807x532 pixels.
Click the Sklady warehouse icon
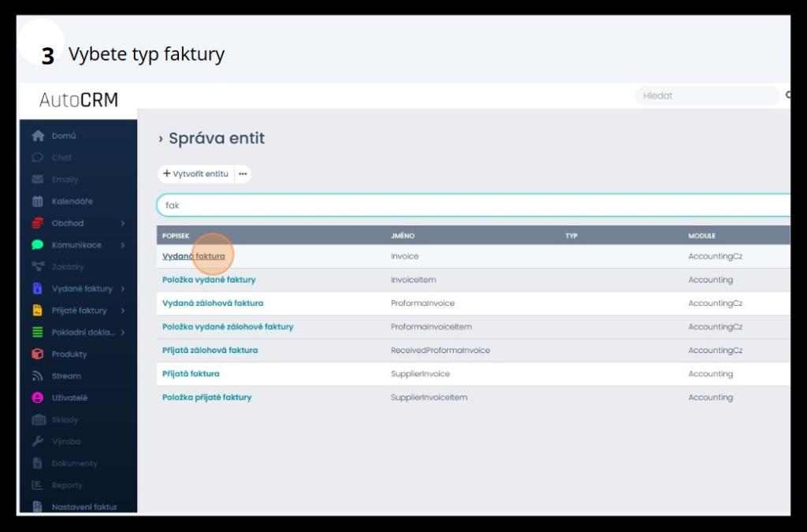[x=39, y=420]
